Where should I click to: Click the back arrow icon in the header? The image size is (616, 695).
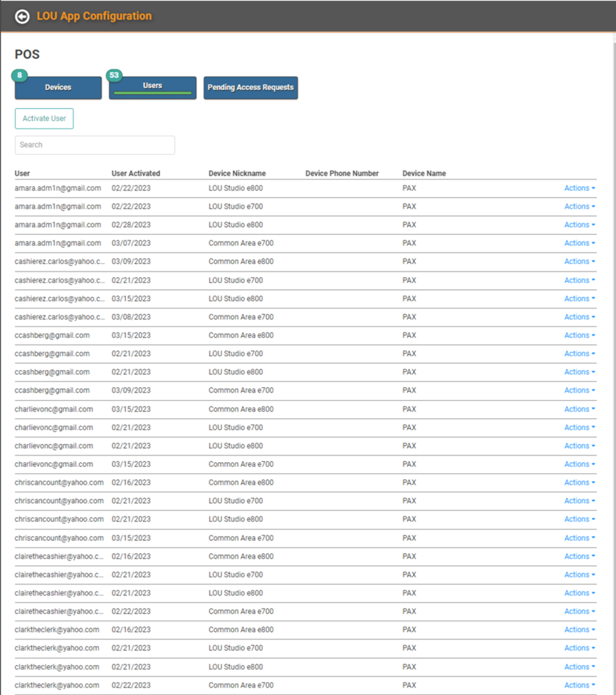click(23, 16)
